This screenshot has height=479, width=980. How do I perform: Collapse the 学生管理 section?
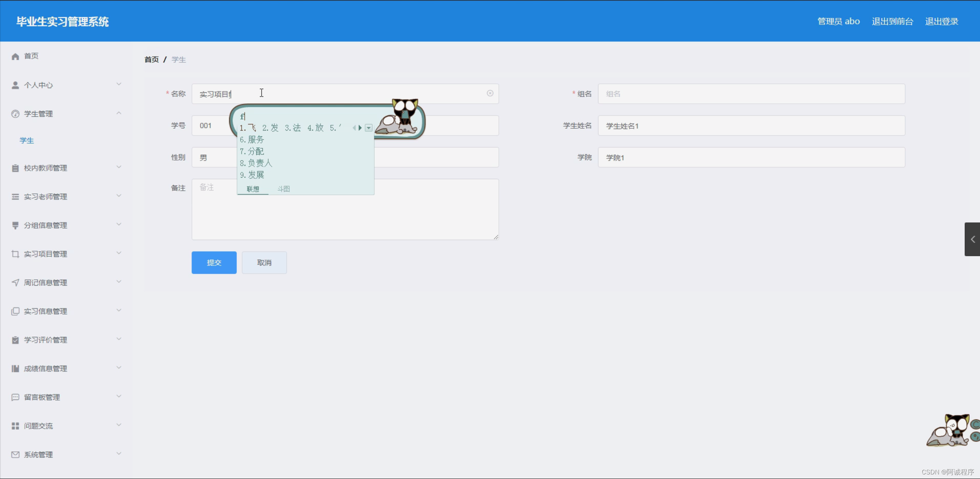point(119,113)
